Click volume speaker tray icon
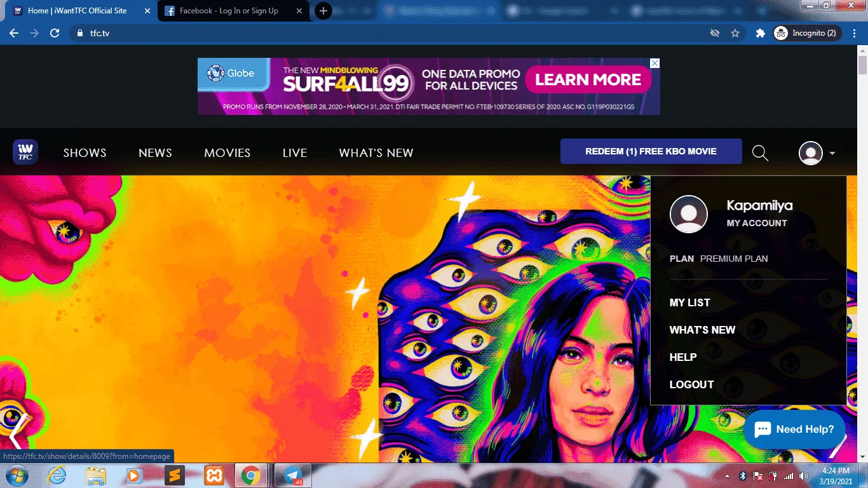Screen dimensions: 868x488 point(804,476)
